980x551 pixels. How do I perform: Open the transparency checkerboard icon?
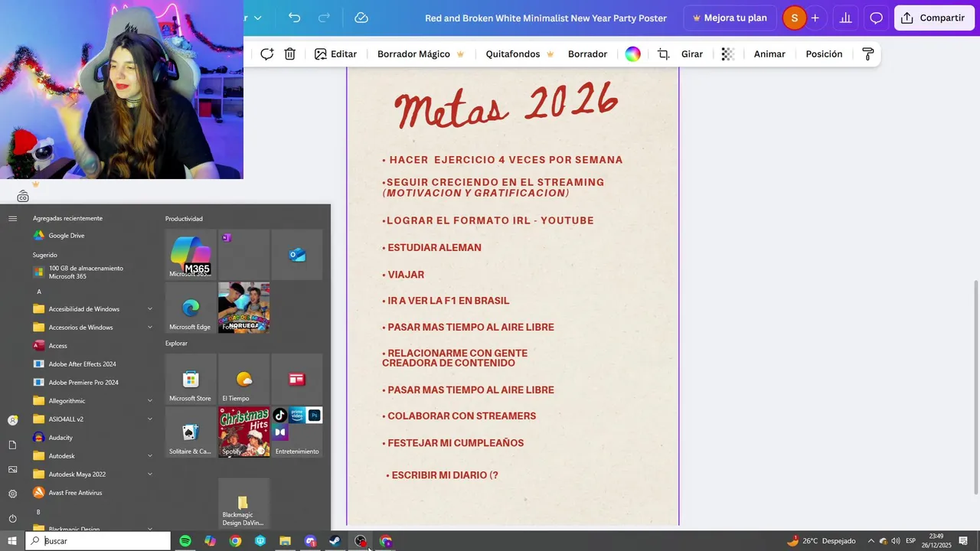click(728, 54)
